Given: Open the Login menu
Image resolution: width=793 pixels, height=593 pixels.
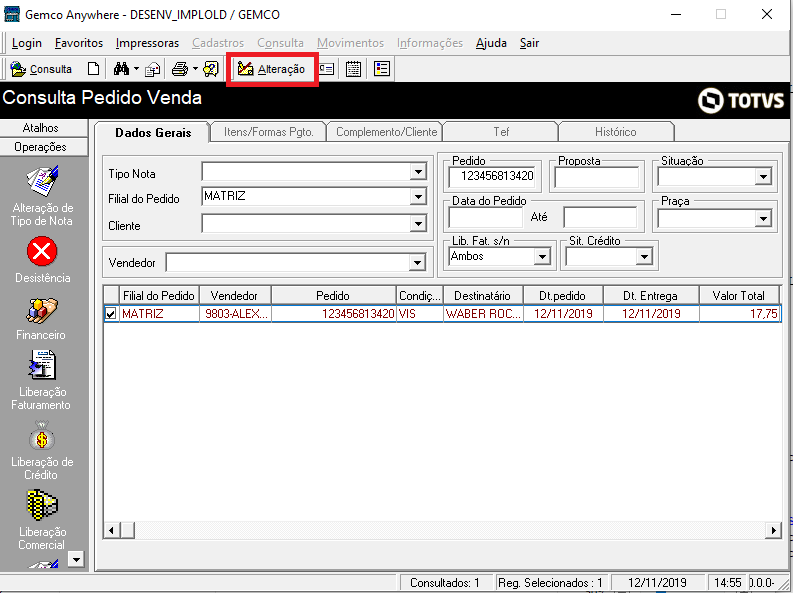Looking at the screenshot, I should point(27,43).
